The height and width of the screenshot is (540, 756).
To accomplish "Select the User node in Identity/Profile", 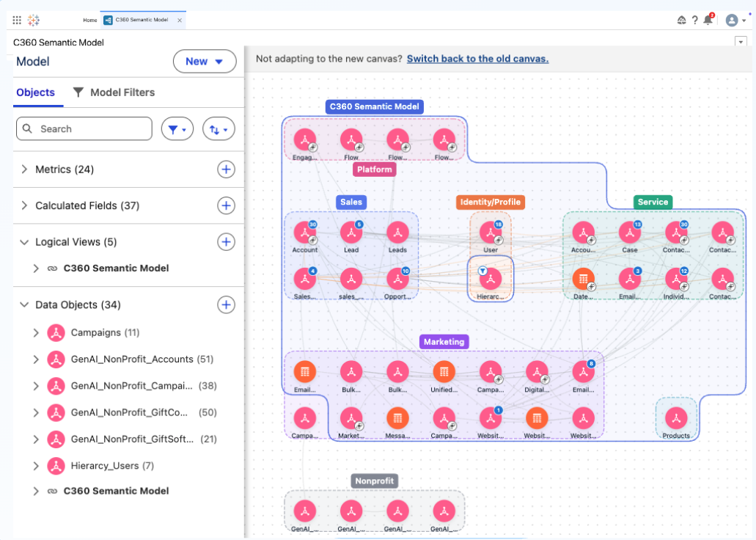I will 491,233.
